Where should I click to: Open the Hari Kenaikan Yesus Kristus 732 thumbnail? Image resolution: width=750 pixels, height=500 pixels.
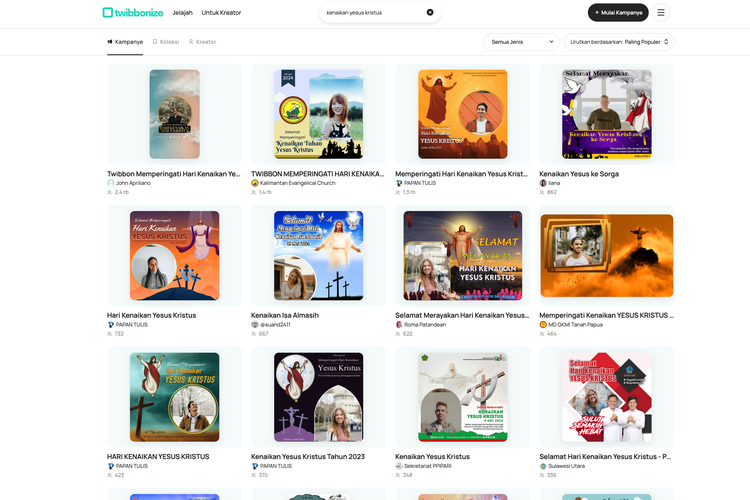[x=175, y=256]
